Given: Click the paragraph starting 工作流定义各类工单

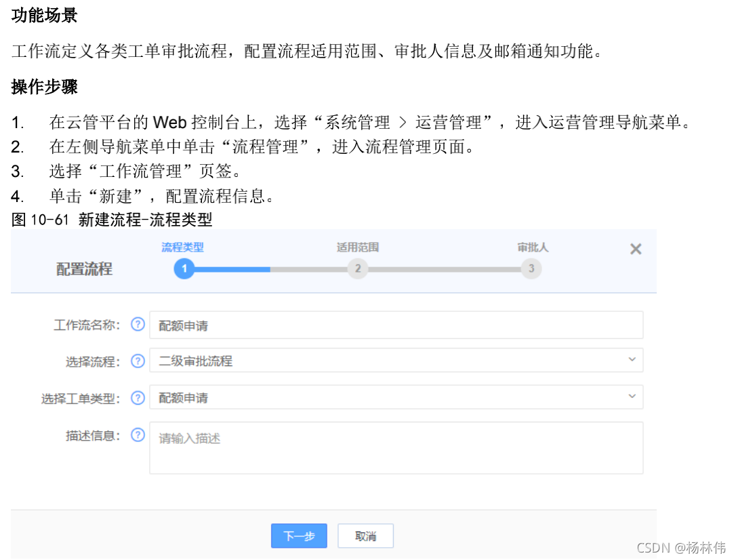Looking at the screenshot, I should [x=307, y=51].
